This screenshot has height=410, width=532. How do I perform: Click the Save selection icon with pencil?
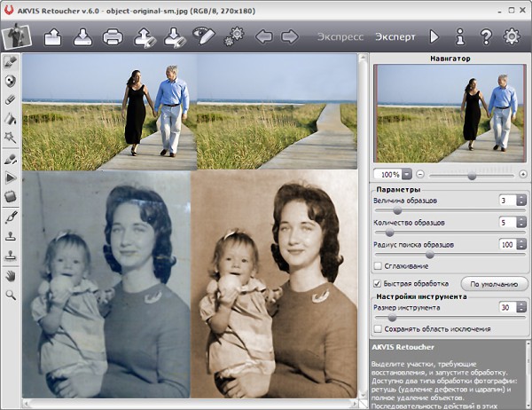tap(175, 37)
